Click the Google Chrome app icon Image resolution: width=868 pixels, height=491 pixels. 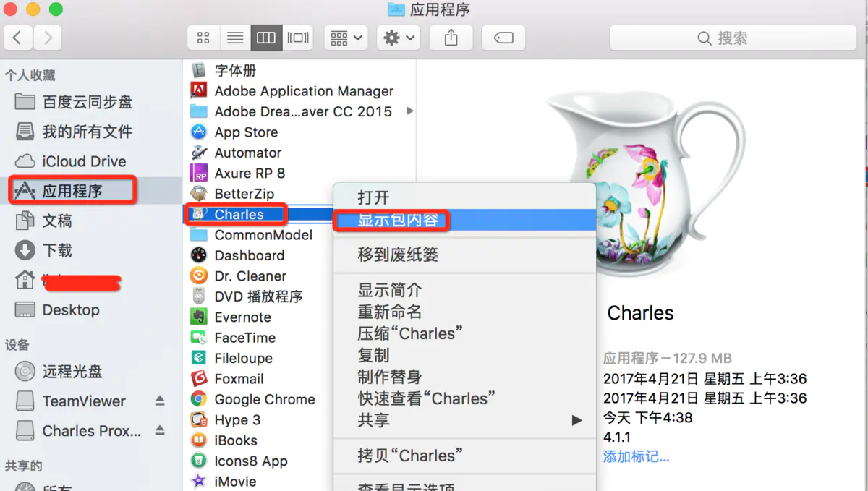pos(198,399)
